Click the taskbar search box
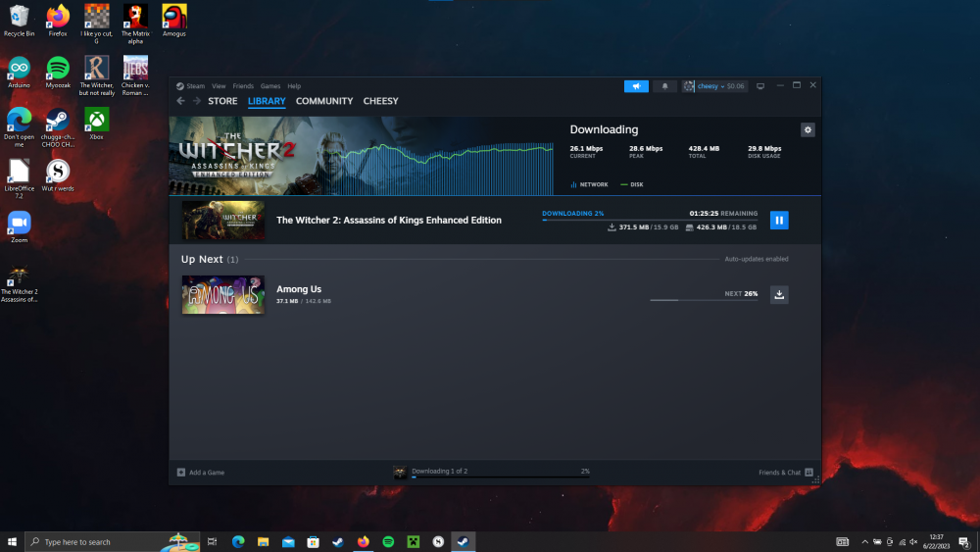The width and height of the screenshot is (980, 552). tap(113, 541)
